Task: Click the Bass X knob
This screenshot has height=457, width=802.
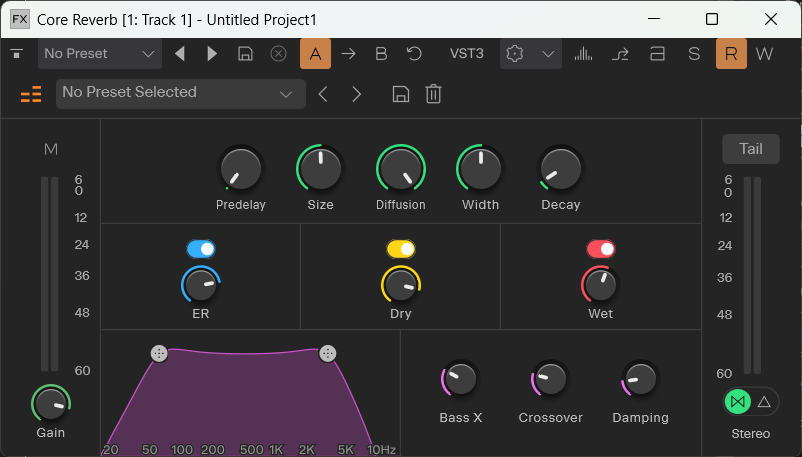Action: [460, 379]
